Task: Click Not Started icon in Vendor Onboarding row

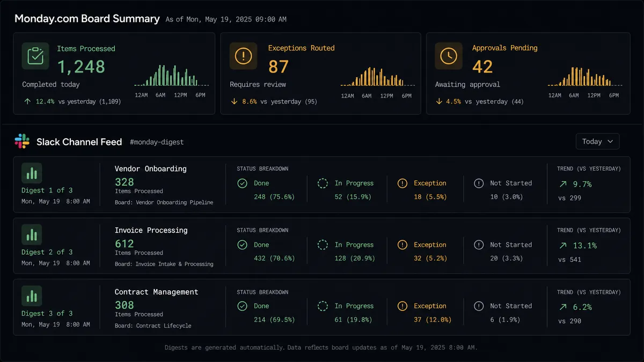Action: 479,183
